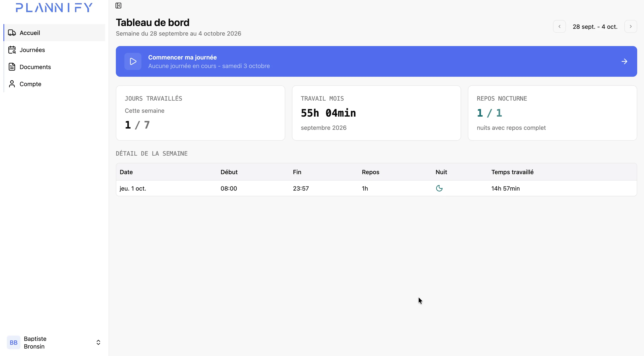Viewport: 644px width, 356px height.
Task: Open the Documents menu item
Action: 55,67
